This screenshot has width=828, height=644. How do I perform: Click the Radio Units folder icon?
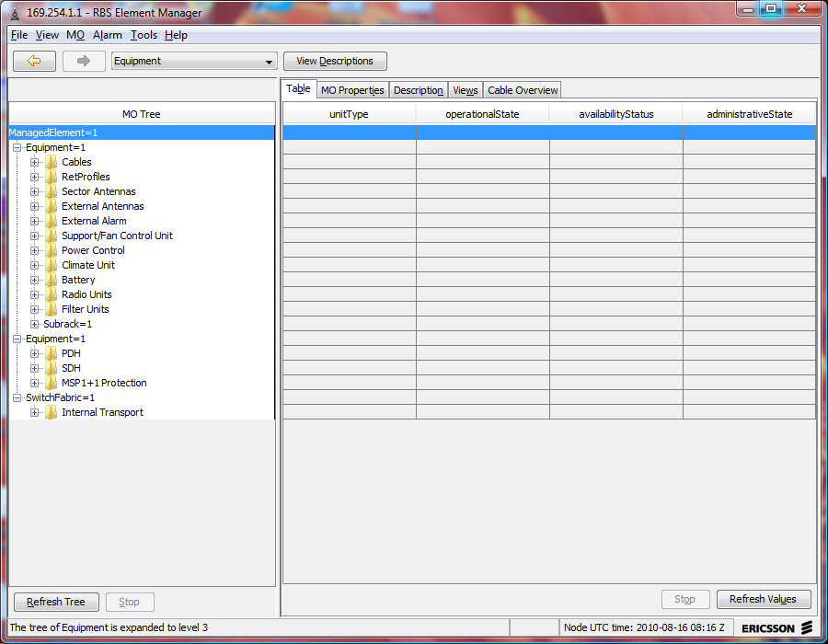click(52, 294)
